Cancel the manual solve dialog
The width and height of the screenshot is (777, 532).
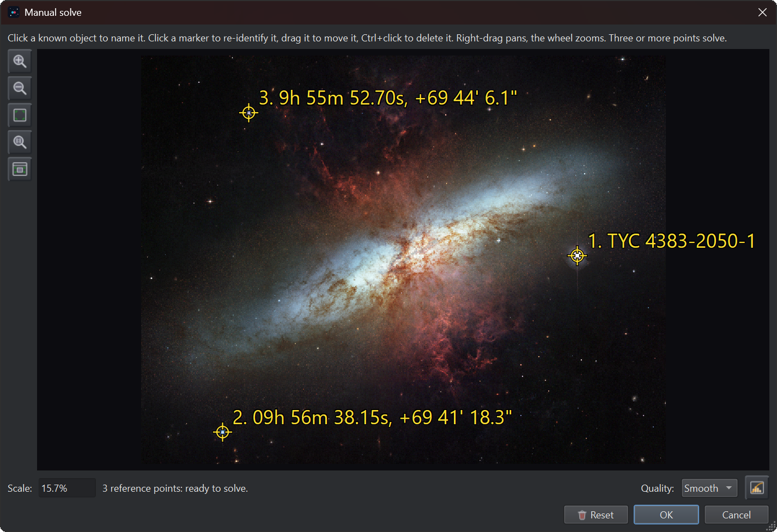click(736, 515)
